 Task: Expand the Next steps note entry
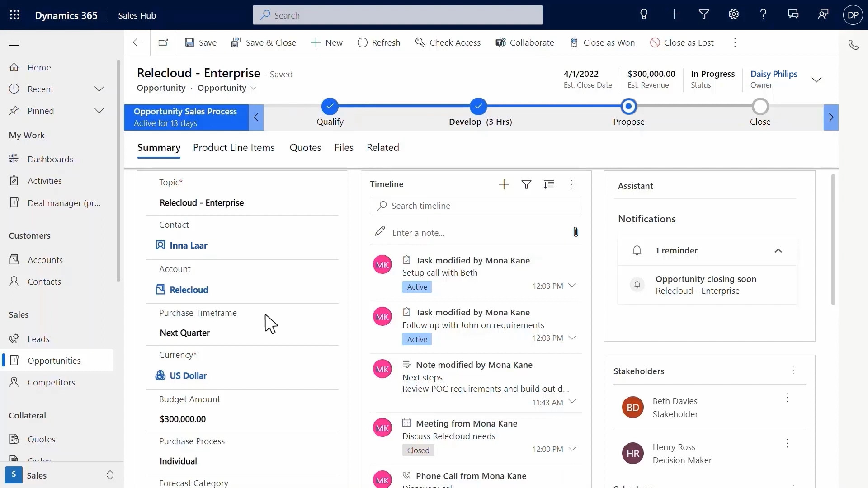[572, 401]
